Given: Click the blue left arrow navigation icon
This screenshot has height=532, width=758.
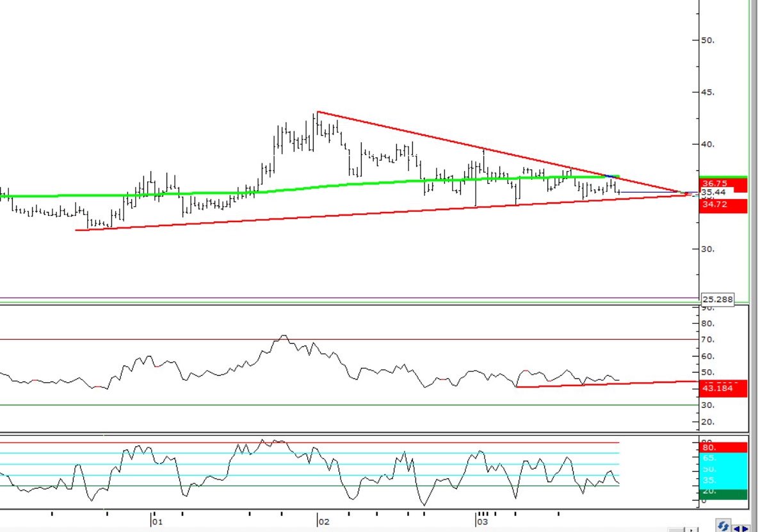Looking at the screenshot, I should click(x=738, y=529).
